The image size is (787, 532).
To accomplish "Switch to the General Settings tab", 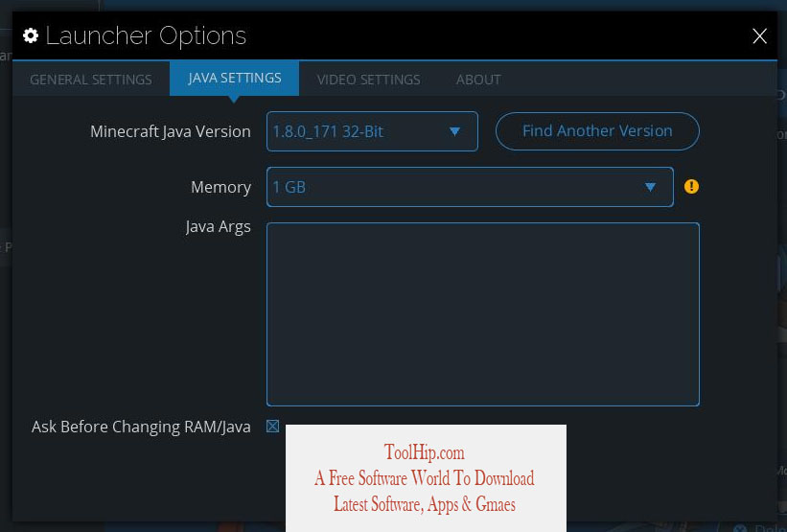I will [x=91, y=80].
